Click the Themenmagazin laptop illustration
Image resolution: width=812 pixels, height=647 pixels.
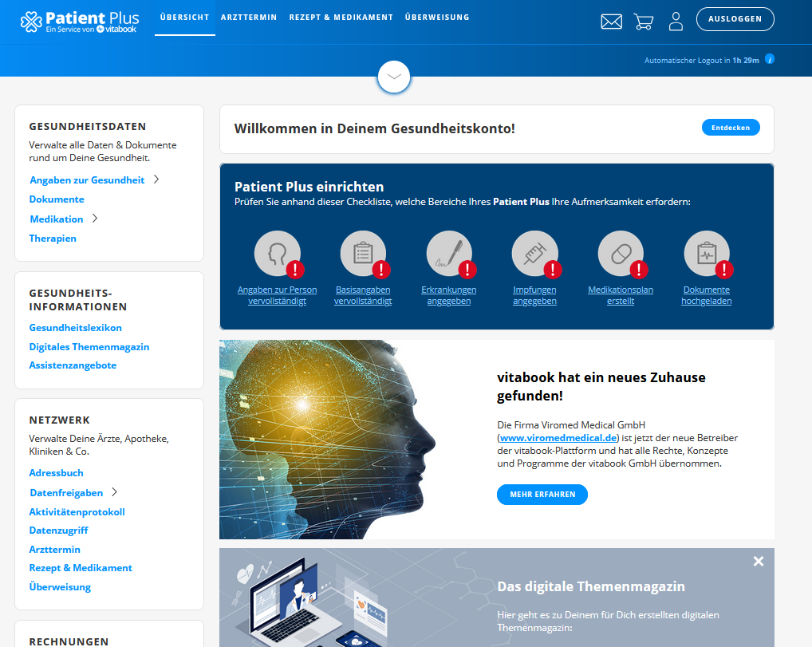(312, 602)
